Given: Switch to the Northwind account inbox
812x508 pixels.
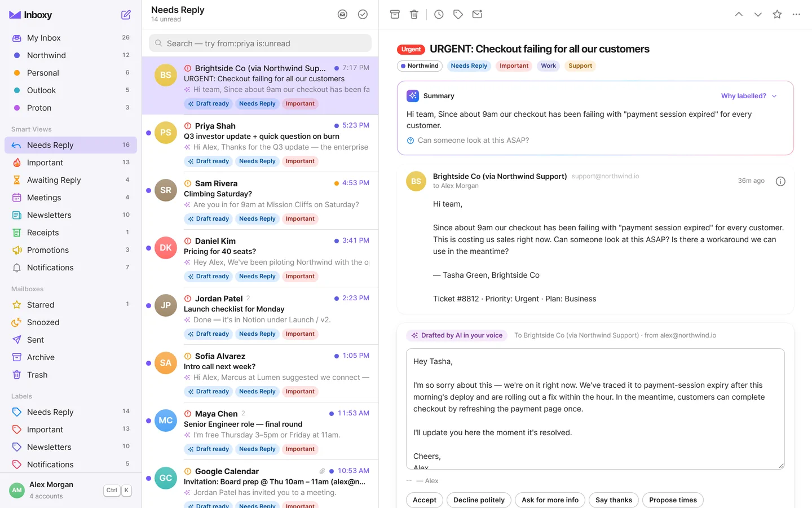Looking at the screenshot, I should pyautogui.click(x=70, y=55).
